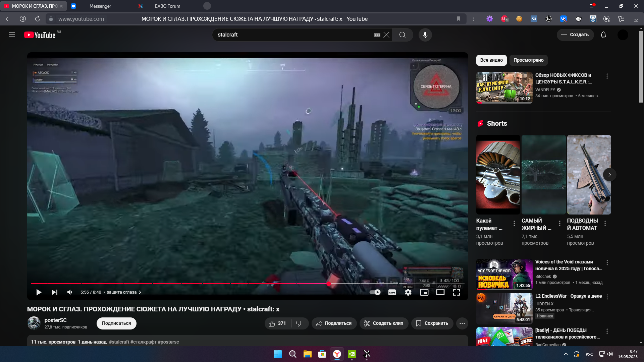Play the video
644x362 pixels.
coord(39,292)
